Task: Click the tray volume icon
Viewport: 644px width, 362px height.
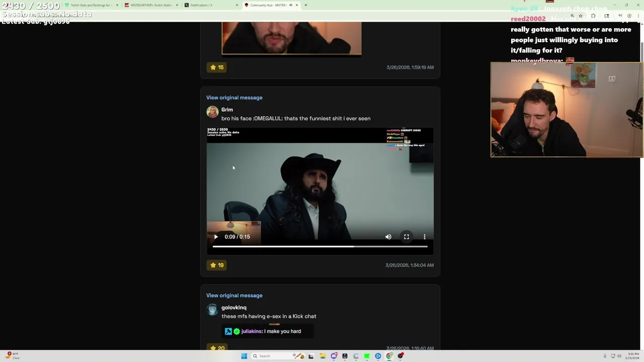Action: [x=619, y=356]
